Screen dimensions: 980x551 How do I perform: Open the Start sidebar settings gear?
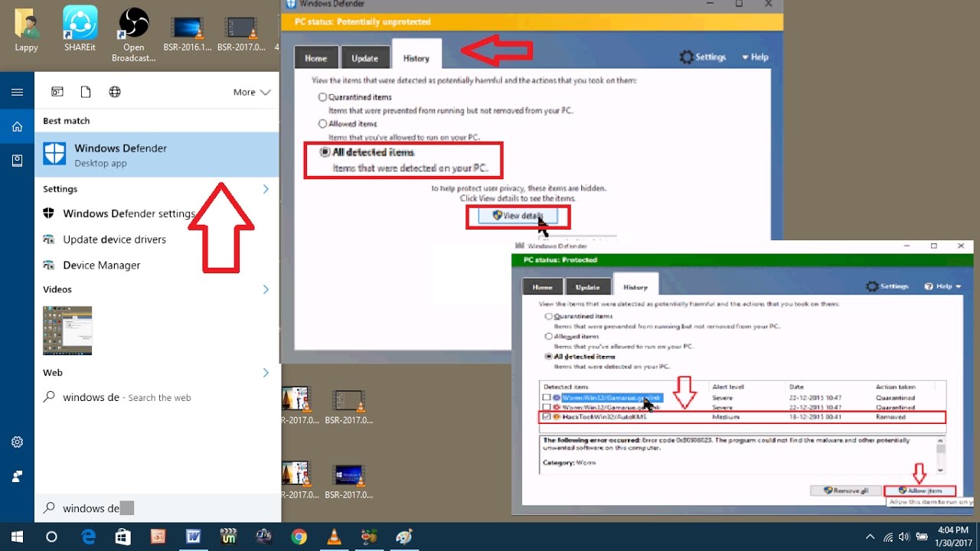pyautogui.click(x=17, y=442)
